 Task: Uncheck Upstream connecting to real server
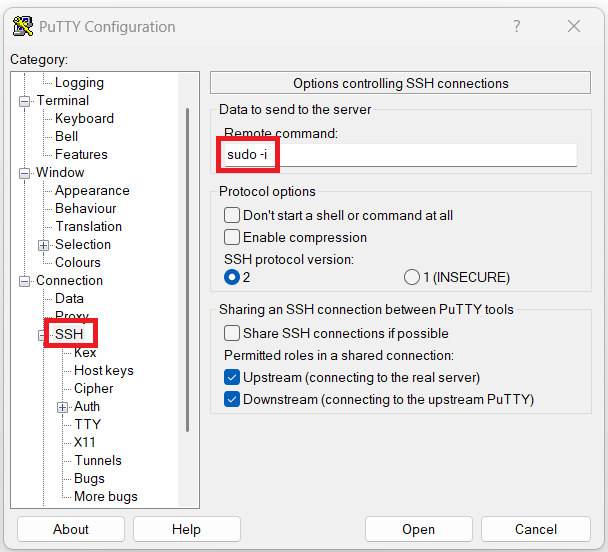232,377
